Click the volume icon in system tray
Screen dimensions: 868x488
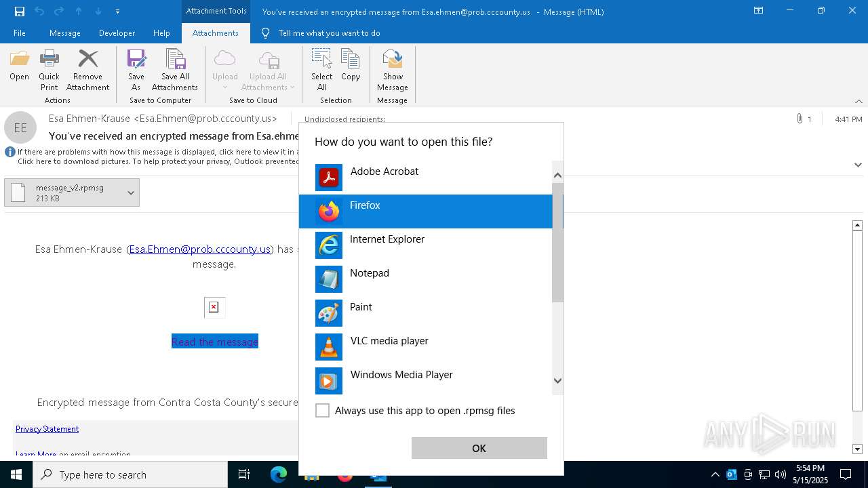[781, 474]
